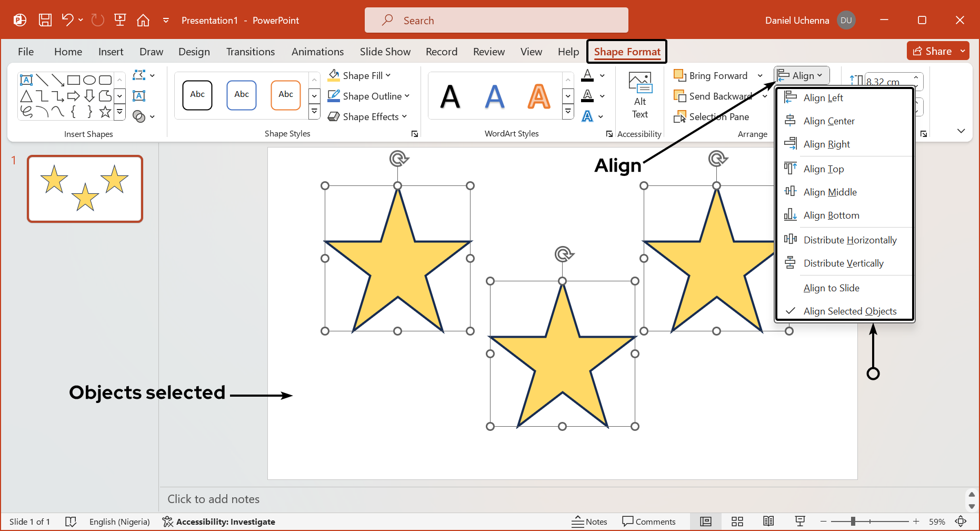Screen dimensions: 980x531
Task: Open Reading View from status bar
Action: click(768, 522)
